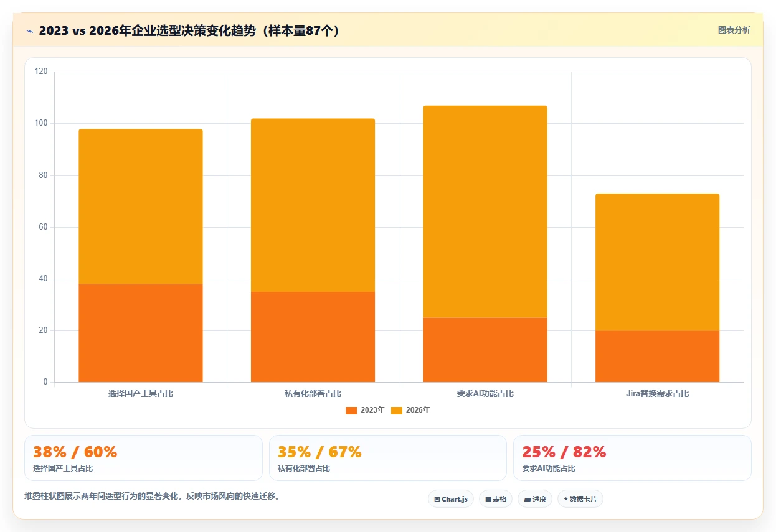Click the y-axis value 20
The height and width of the screenshot is (532, 776).
click(x=43, y=330)
